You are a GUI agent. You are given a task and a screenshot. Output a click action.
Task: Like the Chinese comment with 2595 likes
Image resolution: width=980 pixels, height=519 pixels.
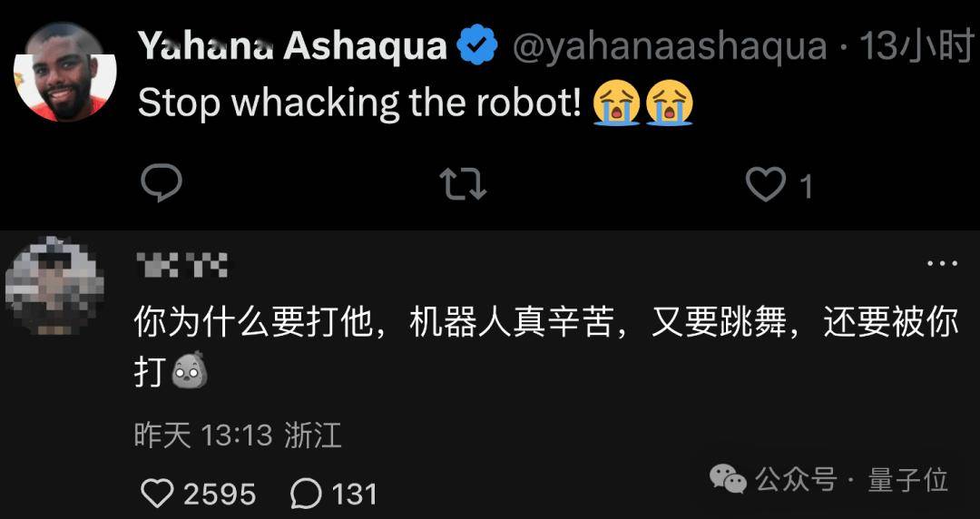click(x=157, y=494)
